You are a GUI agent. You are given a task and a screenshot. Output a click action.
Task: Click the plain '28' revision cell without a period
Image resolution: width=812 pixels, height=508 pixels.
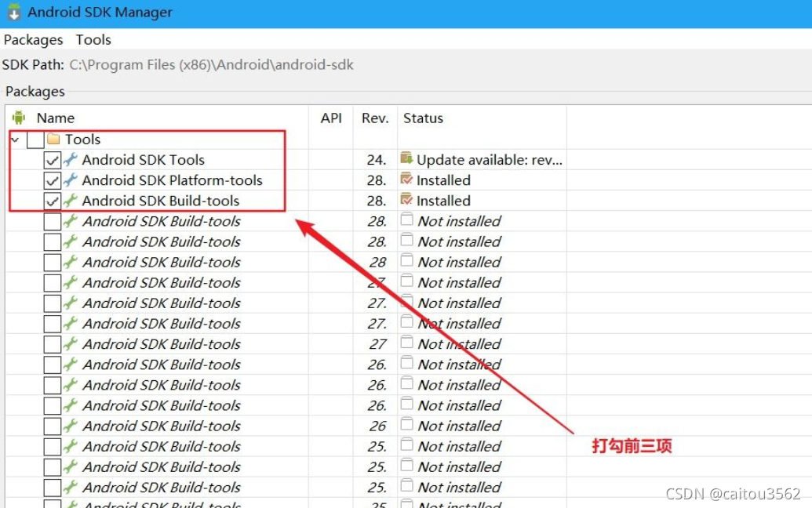(x=377, y=263)
